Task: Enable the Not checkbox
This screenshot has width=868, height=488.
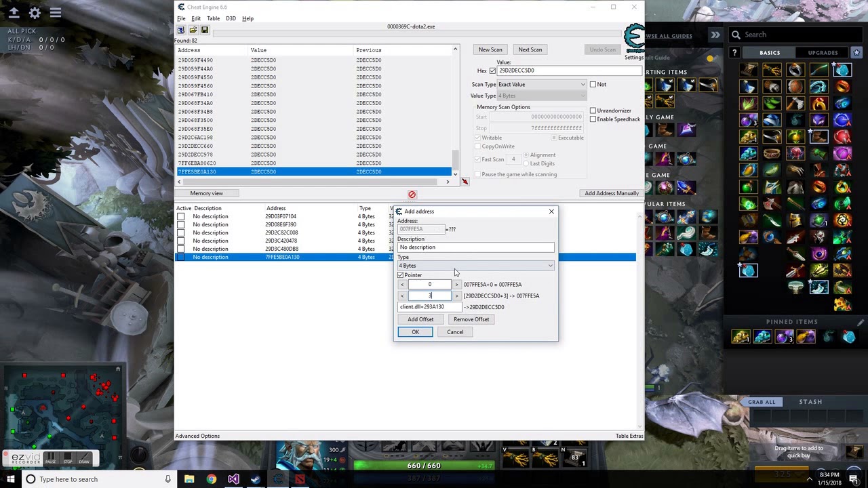Action: (593, 85)
